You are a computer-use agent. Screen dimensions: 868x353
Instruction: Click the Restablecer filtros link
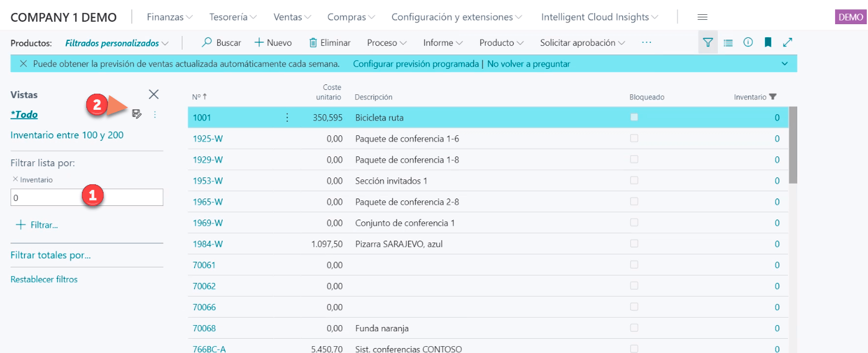click(x=44, y=279)
